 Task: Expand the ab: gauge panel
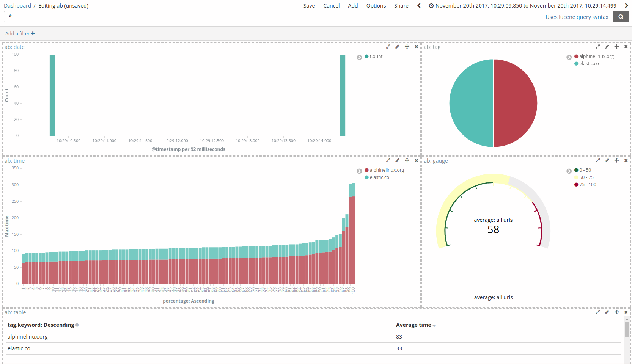click(598, 160)
